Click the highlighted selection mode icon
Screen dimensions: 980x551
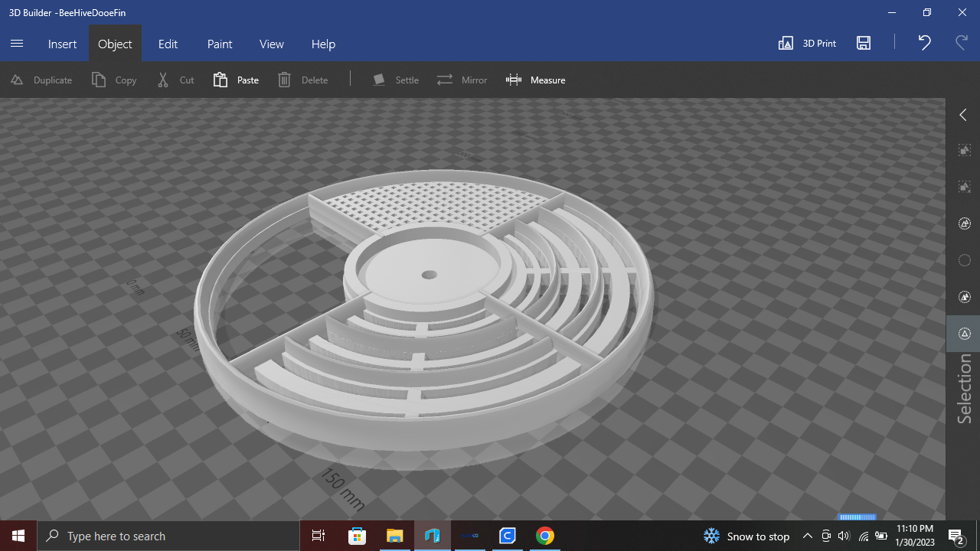pos(965,334)
